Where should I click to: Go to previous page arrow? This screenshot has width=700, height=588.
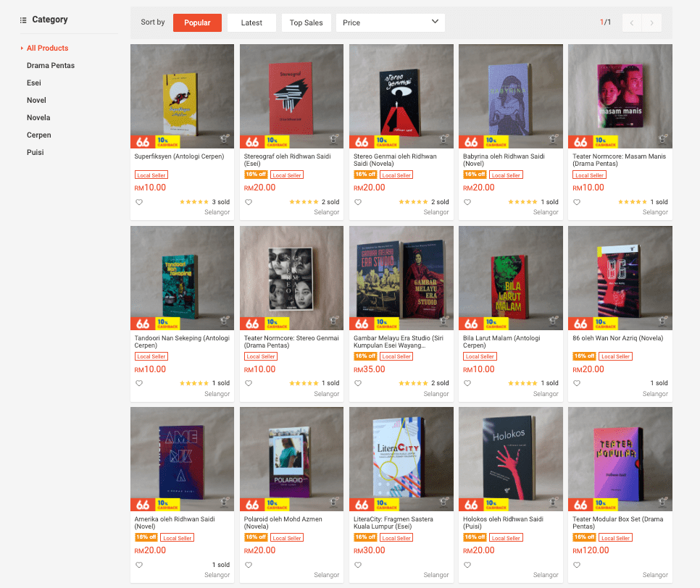coord(632,22)
